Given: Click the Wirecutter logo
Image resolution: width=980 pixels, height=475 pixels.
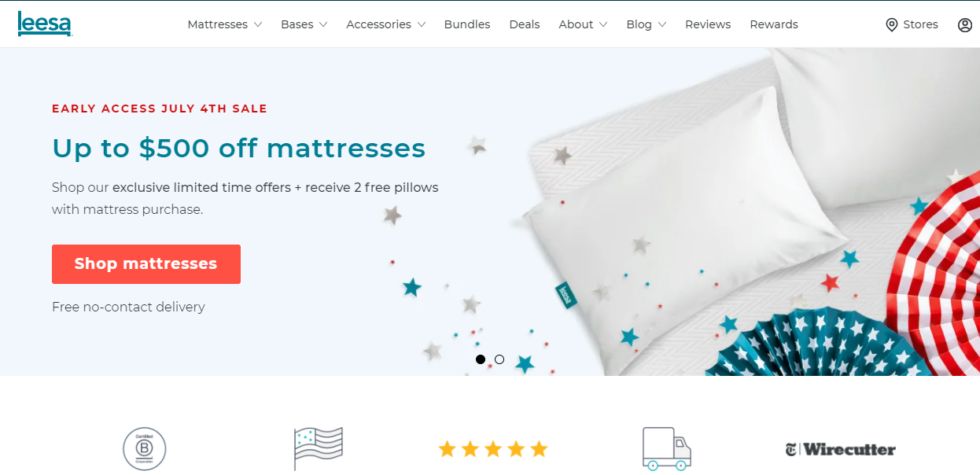Looking at the screenshot, I should pos(841,450).
